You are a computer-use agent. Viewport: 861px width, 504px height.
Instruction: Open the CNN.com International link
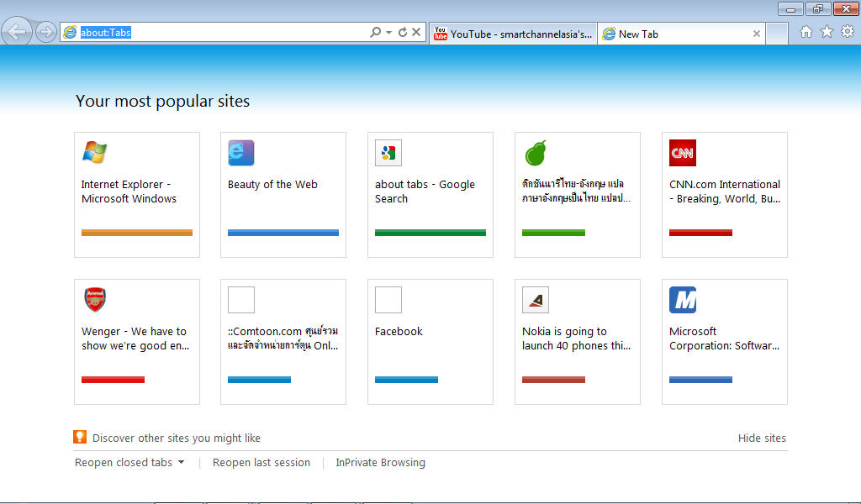[725, 192]
